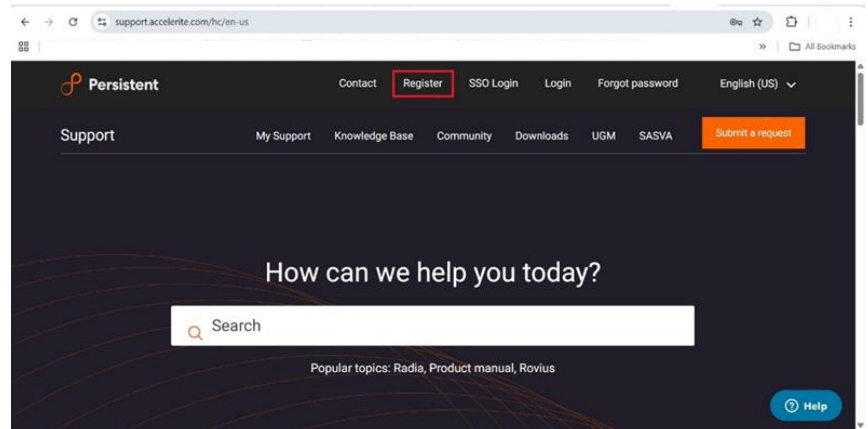Expand the hidden bookmarks chevron
Viewport: 868px width, 429px height.
point(762,46)
